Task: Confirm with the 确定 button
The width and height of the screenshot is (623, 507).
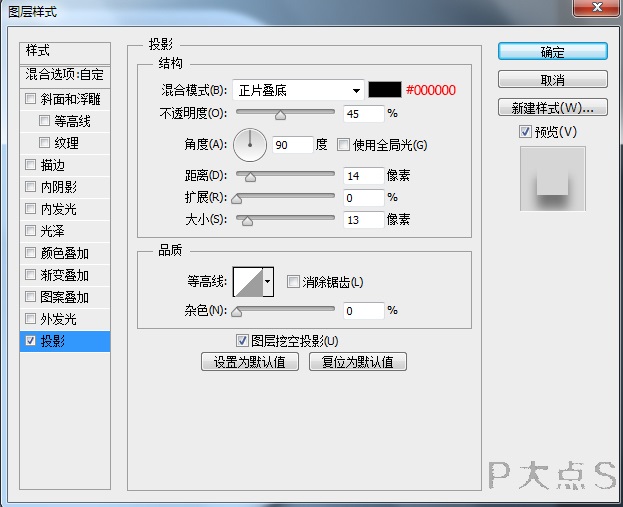Action: tap(553, 52)
